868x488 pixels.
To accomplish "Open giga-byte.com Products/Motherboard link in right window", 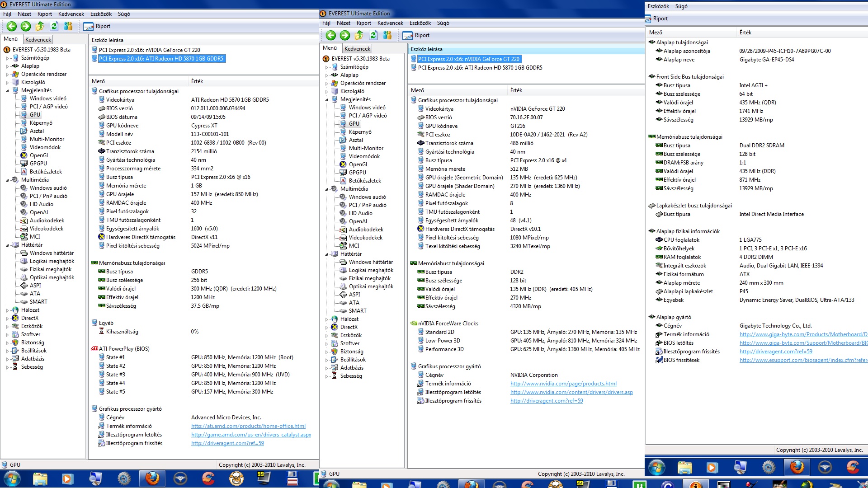I will tap(803, 334).
